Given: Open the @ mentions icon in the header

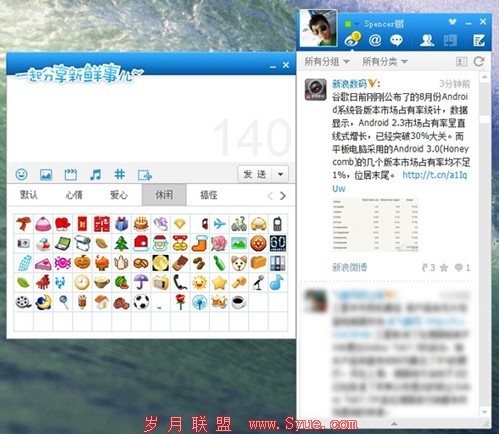Looking at the screenshot, I should click(375, 40).
